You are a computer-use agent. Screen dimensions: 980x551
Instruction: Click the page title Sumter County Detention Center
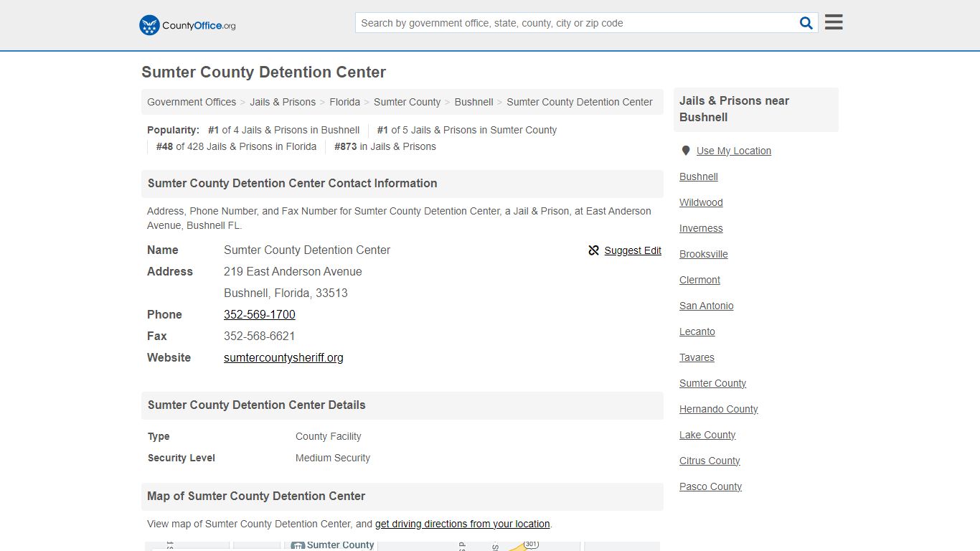(263, 72)
